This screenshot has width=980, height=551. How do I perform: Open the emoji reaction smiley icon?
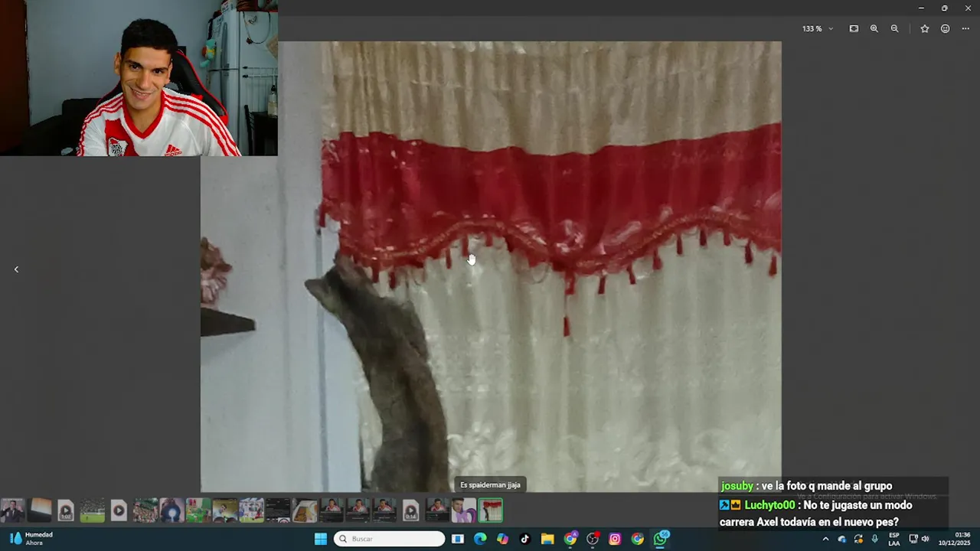[x=945, y=28]
